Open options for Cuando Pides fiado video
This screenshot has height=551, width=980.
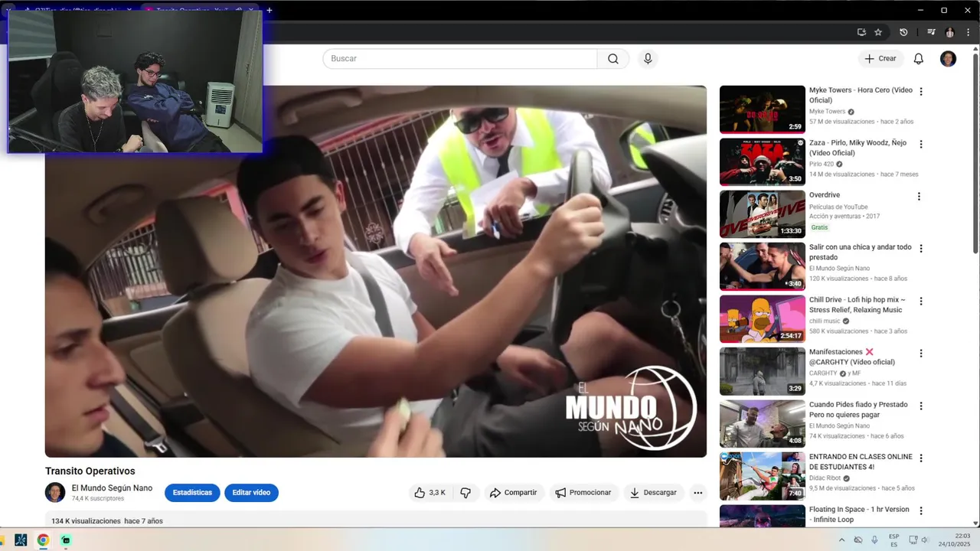pyautogui.click(x=921, y=406)
